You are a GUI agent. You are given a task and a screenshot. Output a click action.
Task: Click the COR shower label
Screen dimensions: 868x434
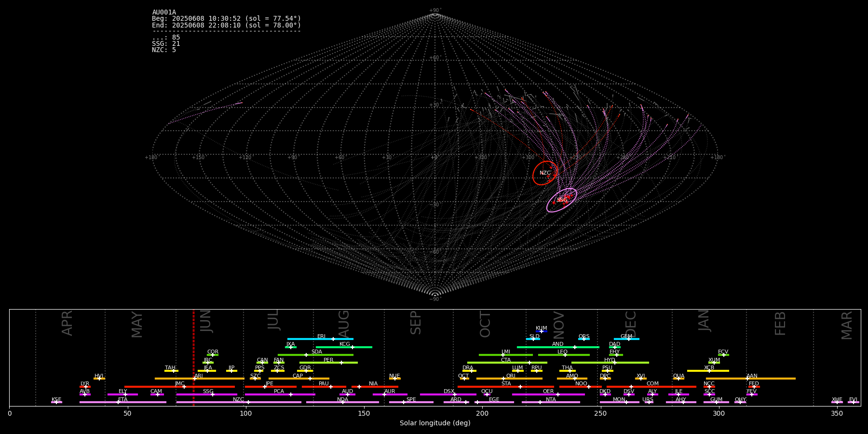[213, 352]
